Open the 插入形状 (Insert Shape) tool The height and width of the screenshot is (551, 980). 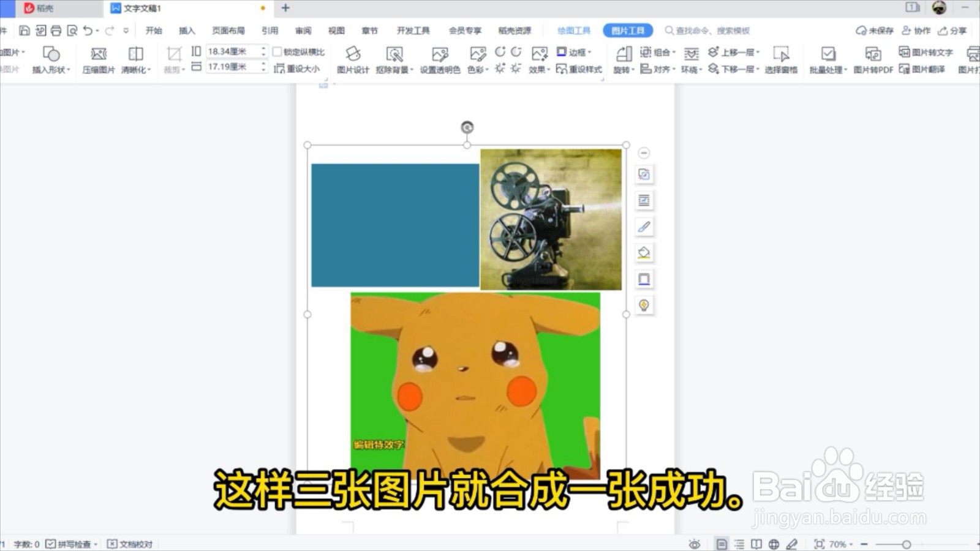click(x=51, y=60)
